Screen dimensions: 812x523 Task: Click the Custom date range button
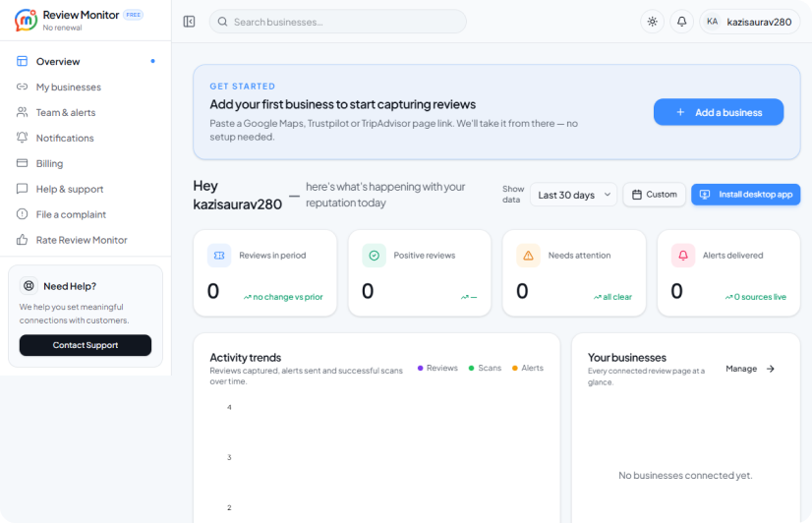[x=655, y=195]
